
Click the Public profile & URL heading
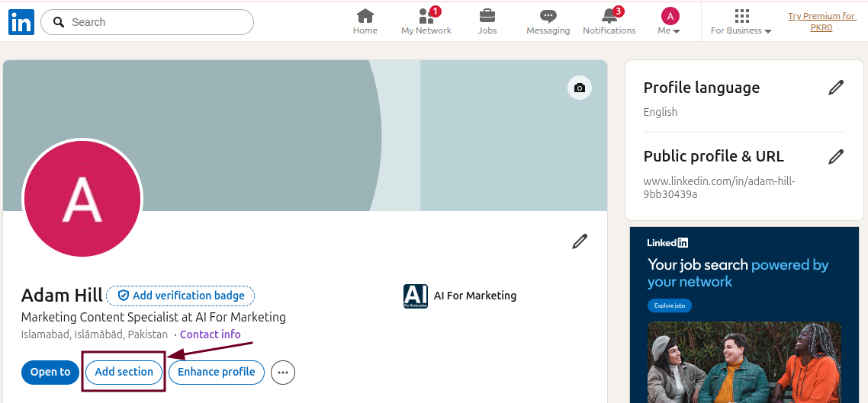pos(714,156)
